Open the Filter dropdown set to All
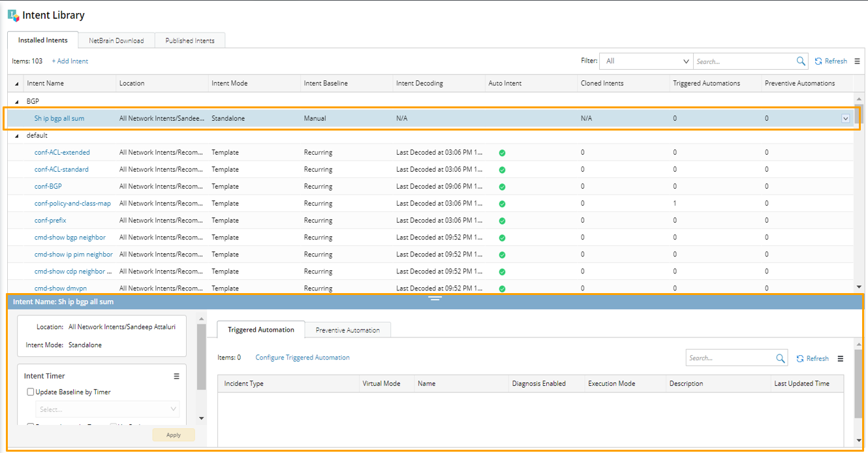868x453 pixels. (x=646, y=61)
